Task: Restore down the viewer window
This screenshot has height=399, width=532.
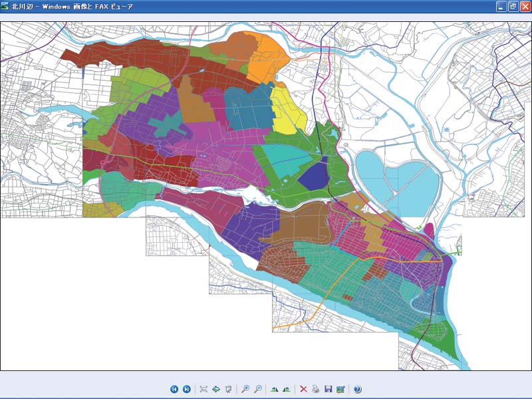Action: tap(513, 7)
